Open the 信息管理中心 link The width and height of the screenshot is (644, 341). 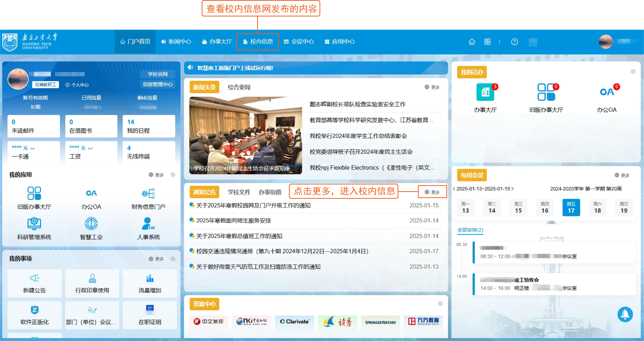tap(158, 84)
